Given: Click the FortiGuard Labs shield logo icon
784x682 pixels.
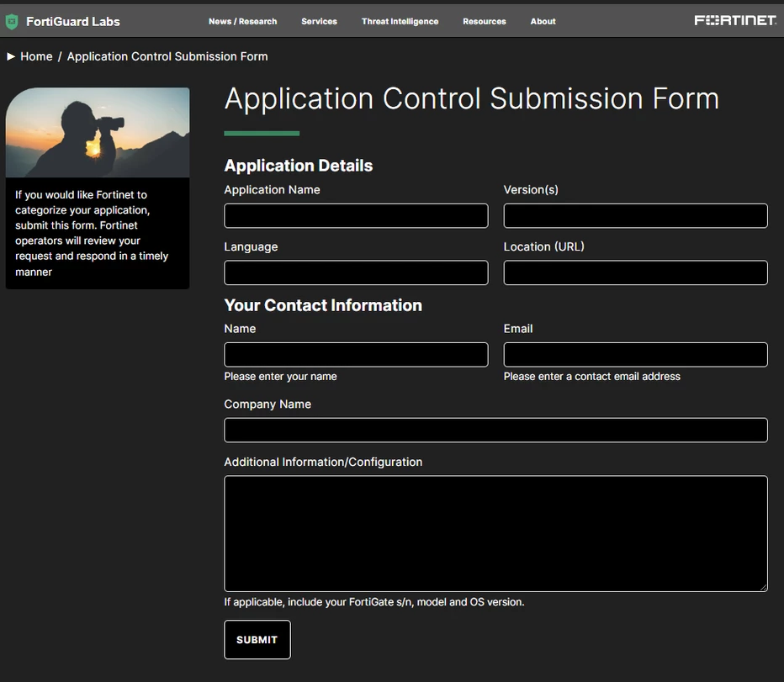Looking at the screenshot, I should pos(12,22).
